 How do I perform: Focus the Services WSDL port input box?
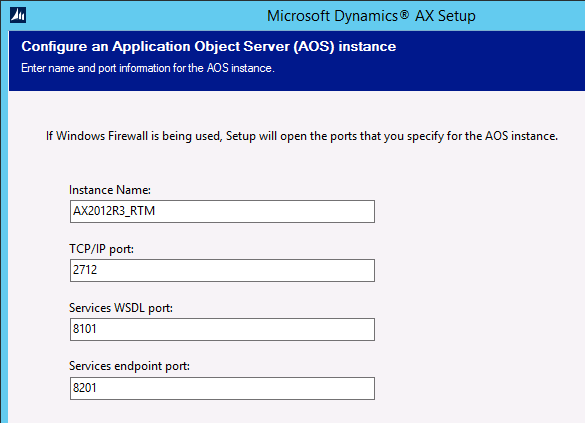(222, 329)
